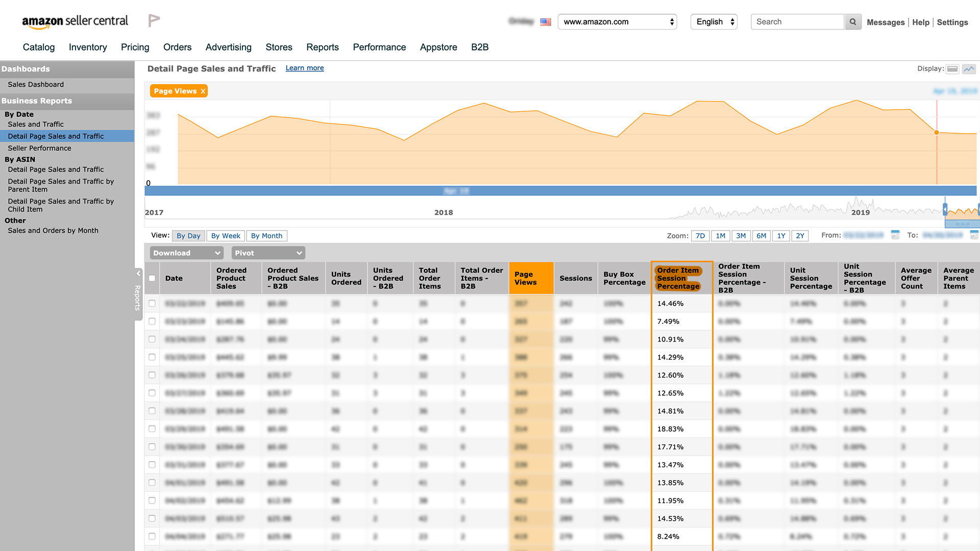
Task: Open the www.amazon.com marketplace selector
Action: coord(617,22)
